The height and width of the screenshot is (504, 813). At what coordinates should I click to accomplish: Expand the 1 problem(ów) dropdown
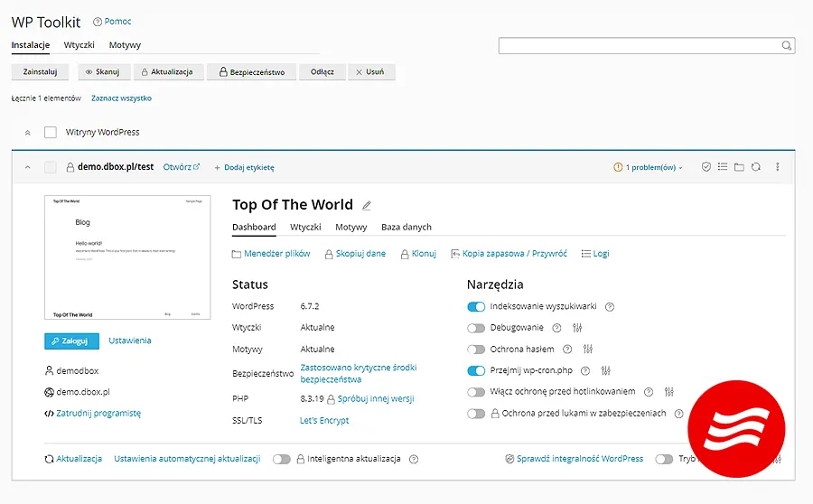(649, 167)
